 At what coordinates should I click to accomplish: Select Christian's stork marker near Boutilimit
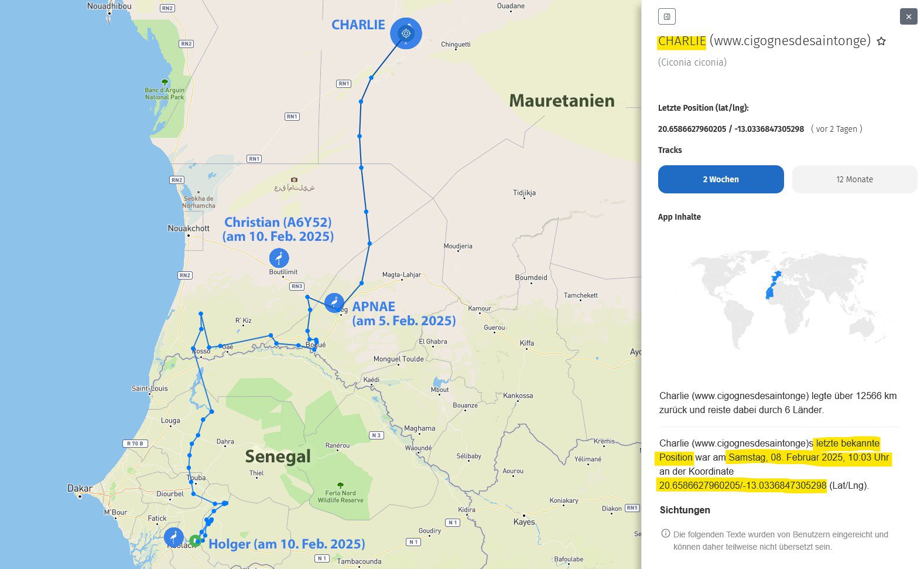[279, 258]
